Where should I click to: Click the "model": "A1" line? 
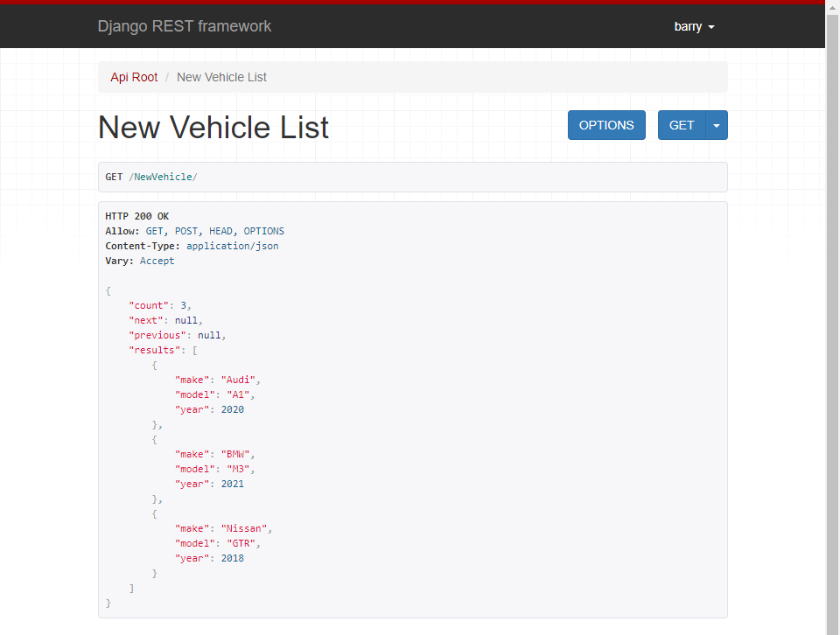(x=215, y=394)
